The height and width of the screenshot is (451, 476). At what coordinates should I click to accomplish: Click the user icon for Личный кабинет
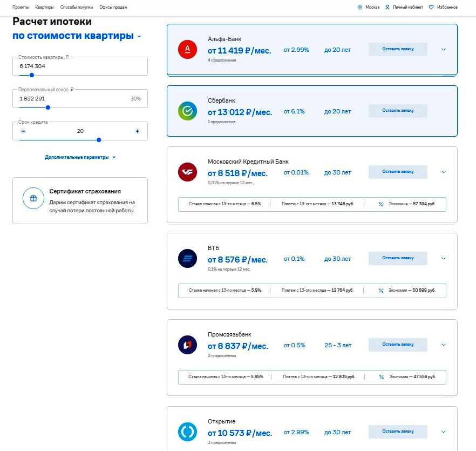click(x=387, y=8)
